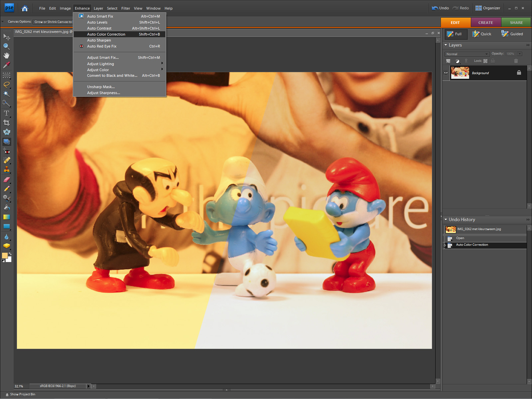Select the Cookie Cutter star tool
The image size is (532, 399).
(6, 132)
